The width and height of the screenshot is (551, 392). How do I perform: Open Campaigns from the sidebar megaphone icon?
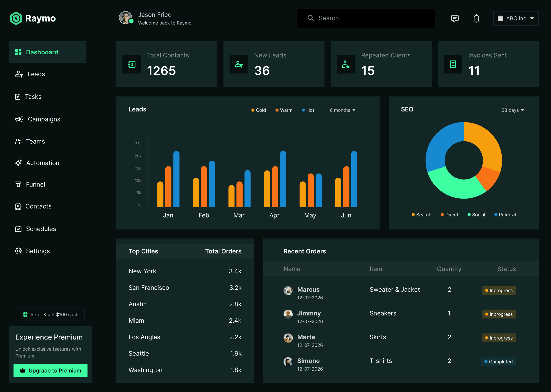pos(19,119)
